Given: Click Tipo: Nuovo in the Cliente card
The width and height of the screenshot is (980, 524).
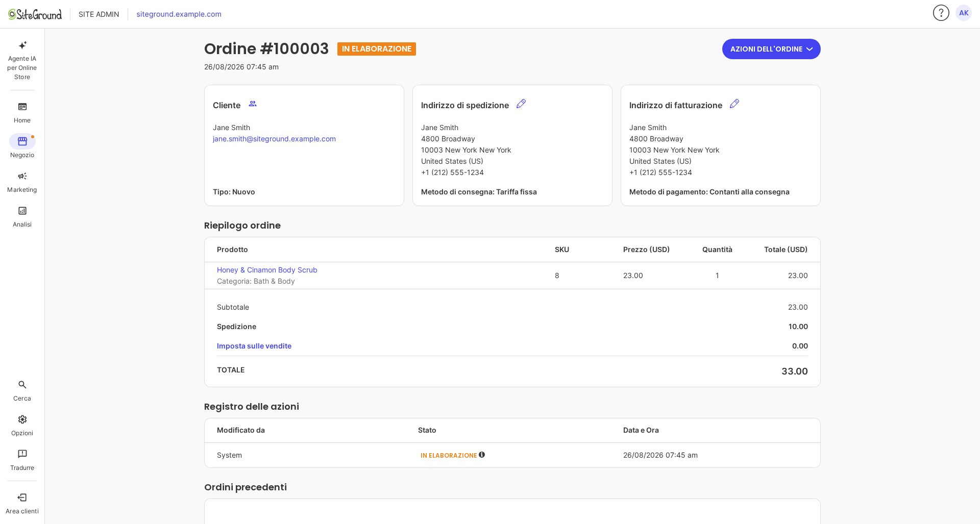Looking at the screenshot, I should click(234, 192).
